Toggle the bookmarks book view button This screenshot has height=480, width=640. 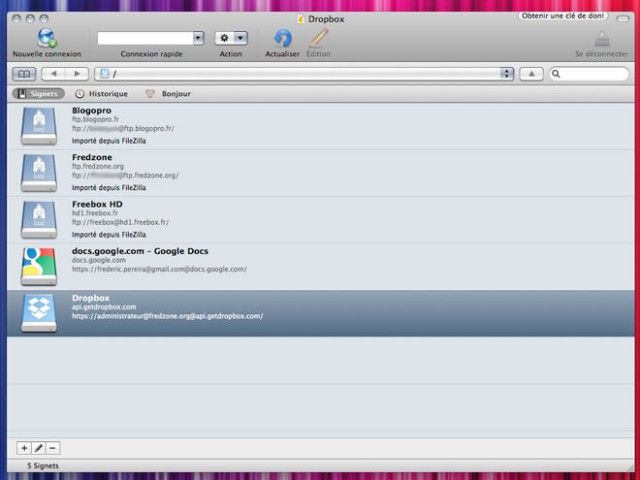pyautogui.click(x=24, y=74)
